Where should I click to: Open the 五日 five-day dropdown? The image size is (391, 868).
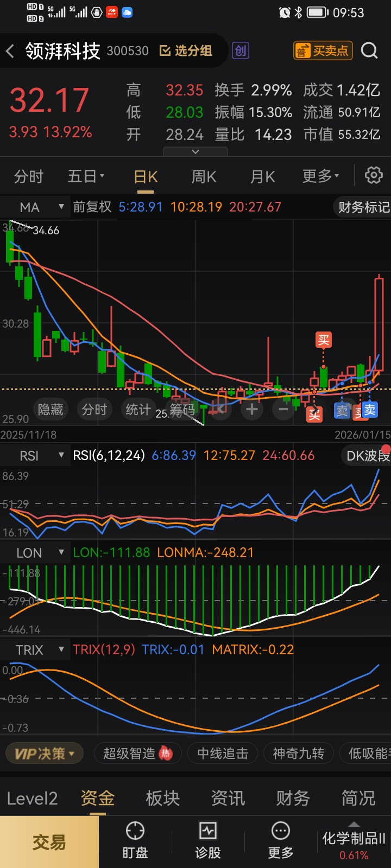86,176
